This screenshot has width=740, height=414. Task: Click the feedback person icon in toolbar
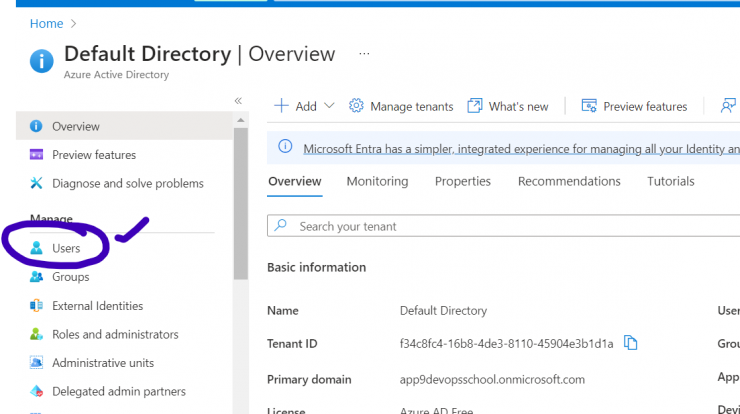click(728, 106)
